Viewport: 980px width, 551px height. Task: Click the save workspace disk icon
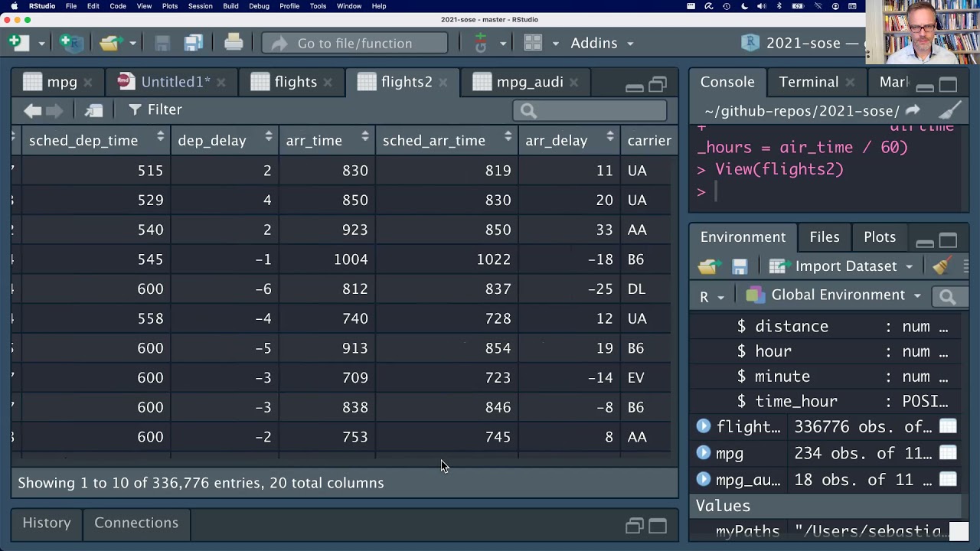click(x=740, y=266)
